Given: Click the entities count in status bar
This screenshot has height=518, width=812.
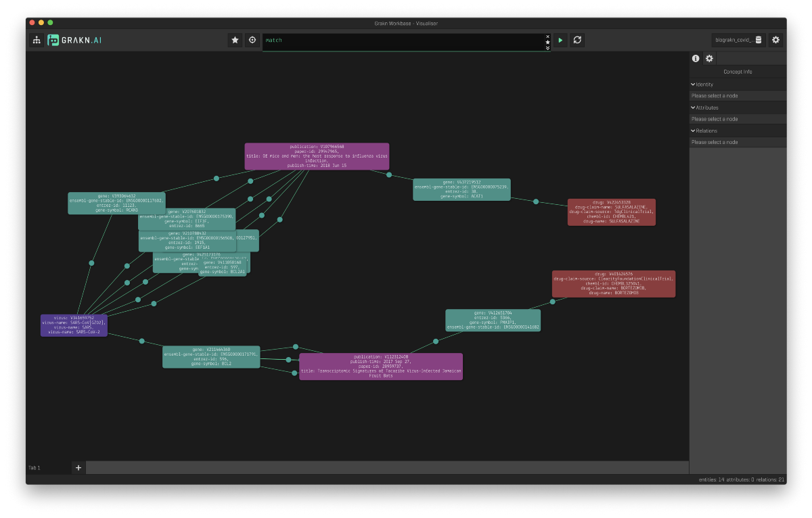Looking at the screenshot, I should tap(712, 479).
